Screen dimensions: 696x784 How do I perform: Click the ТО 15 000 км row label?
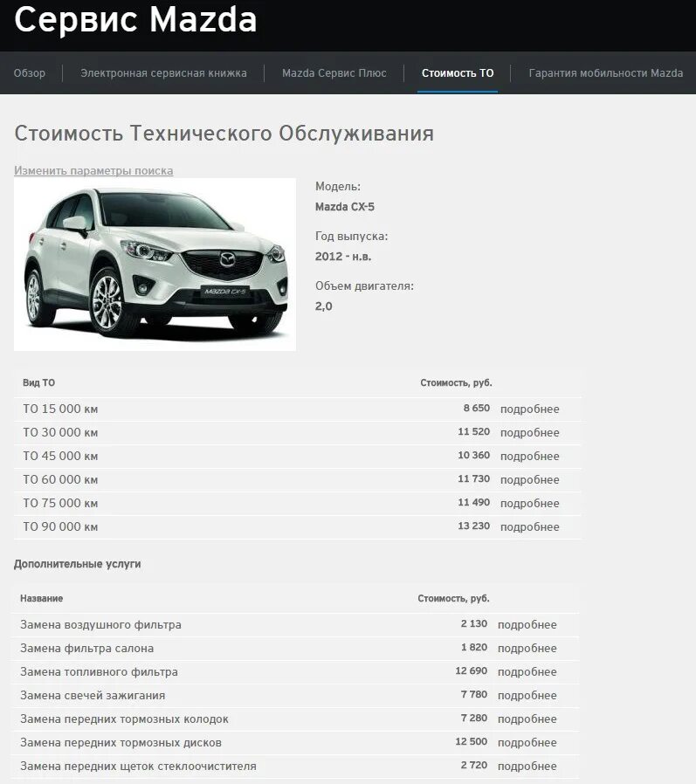click(60, 409)
